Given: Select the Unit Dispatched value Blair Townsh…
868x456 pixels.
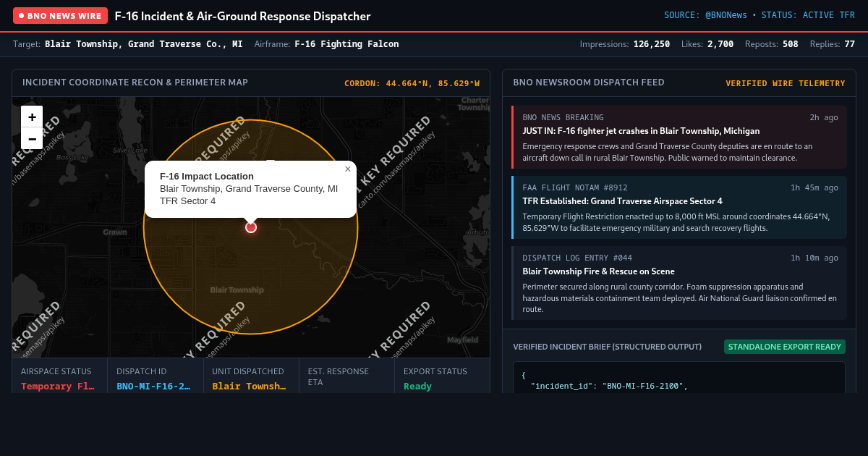Looking at the screenshot, I should pyautogui.click(x=249, y=386).
